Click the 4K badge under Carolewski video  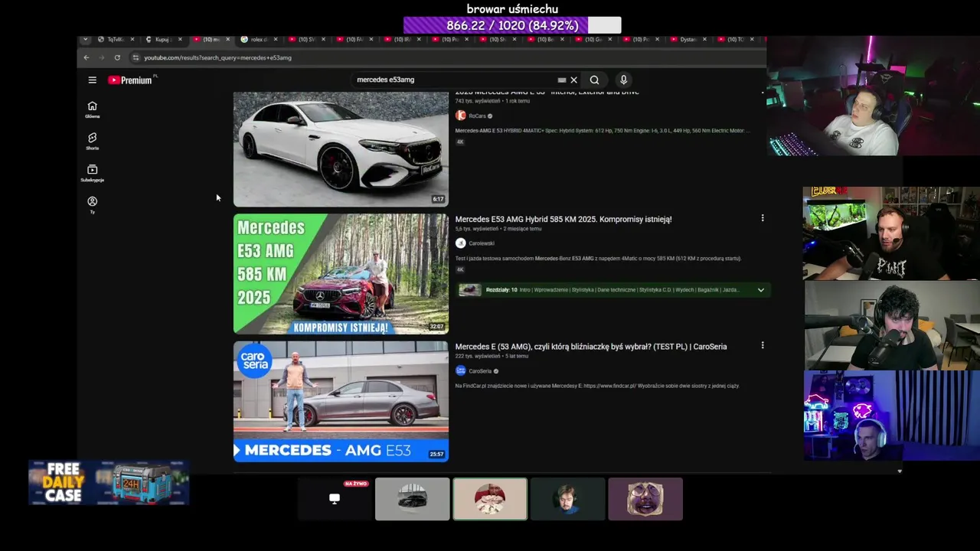tap(460, 269)
